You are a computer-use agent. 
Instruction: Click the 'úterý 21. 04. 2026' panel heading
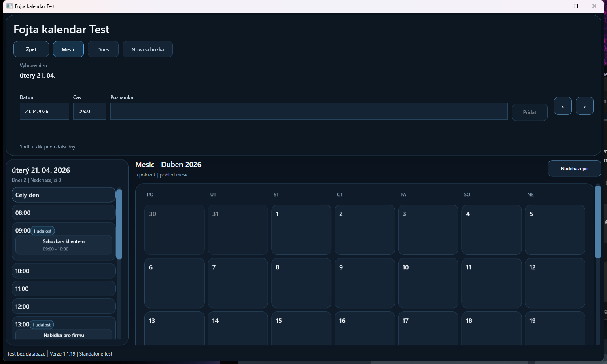(x=41, y=170)
